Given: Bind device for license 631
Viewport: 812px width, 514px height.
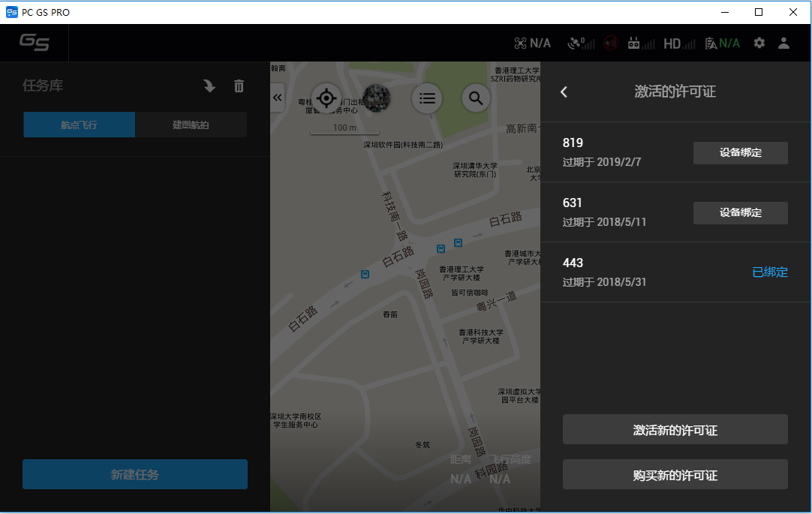Looking at the screenshot, I should coord(740,212).
